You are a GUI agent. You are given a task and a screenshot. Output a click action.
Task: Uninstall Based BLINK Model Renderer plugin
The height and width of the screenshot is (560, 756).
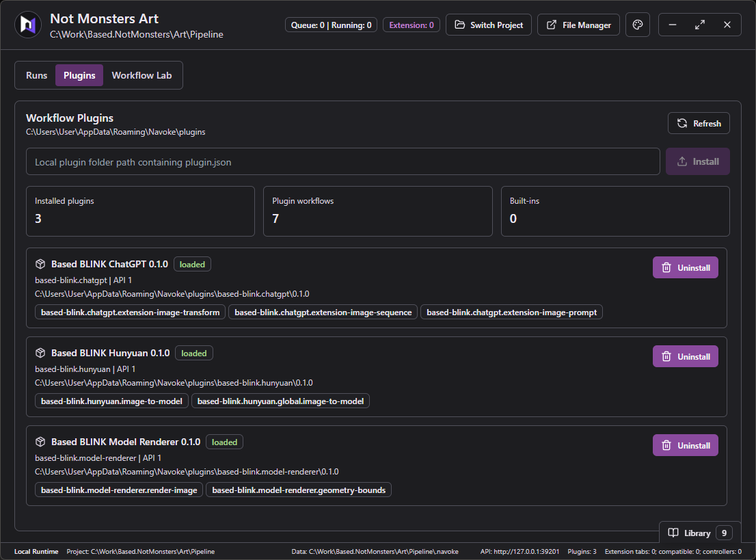coord(685,445)
